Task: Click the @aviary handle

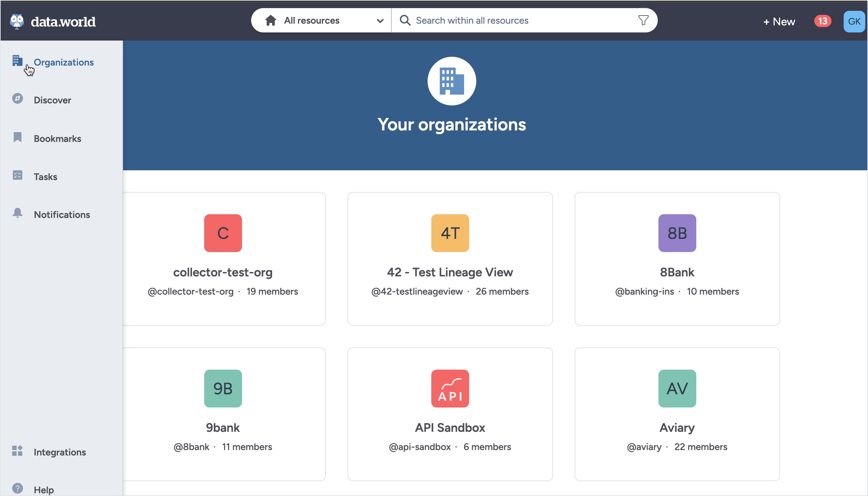Action: pos(644,447)
